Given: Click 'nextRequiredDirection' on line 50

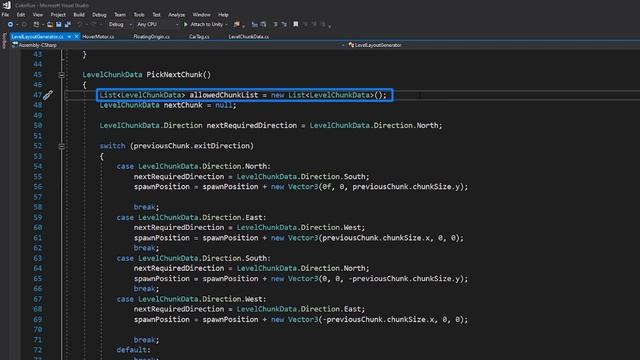Looking at the screenshot, I should click(x=252, y=126).
